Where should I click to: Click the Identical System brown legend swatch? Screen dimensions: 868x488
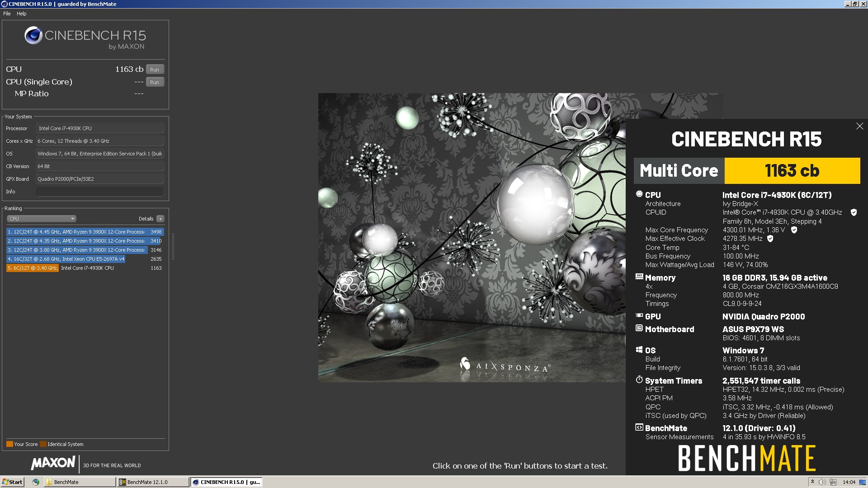pos(43,444)
